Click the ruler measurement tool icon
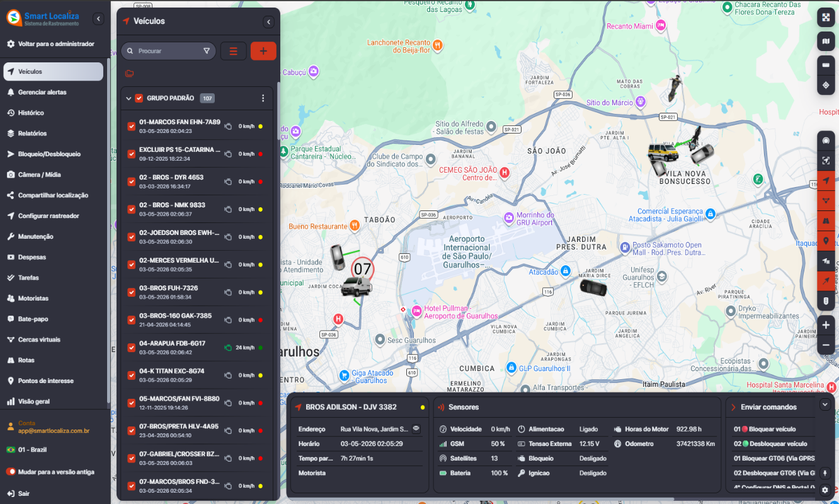839x504 pixels. [826, 65]
